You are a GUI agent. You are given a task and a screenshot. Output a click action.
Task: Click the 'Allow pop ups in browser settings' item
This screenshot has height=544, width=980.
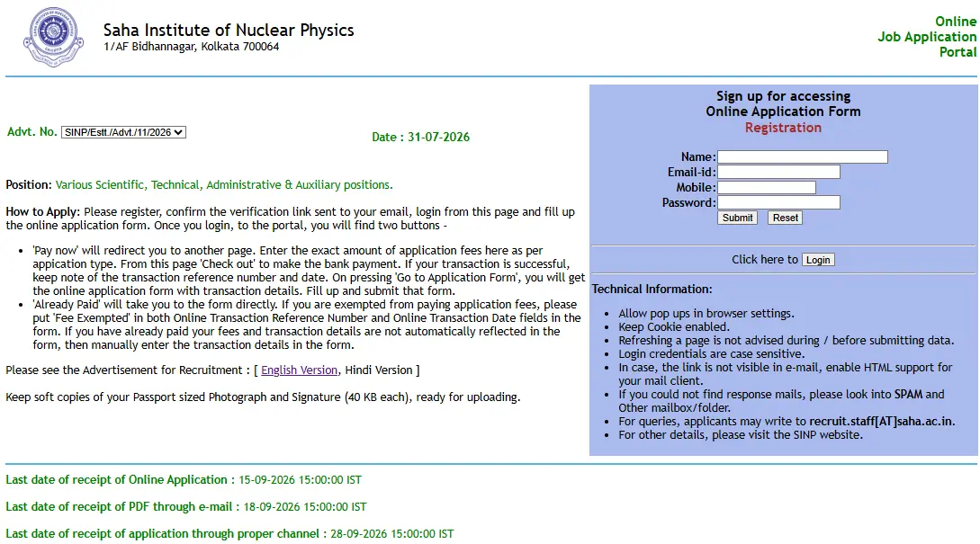tap(706, 314)
